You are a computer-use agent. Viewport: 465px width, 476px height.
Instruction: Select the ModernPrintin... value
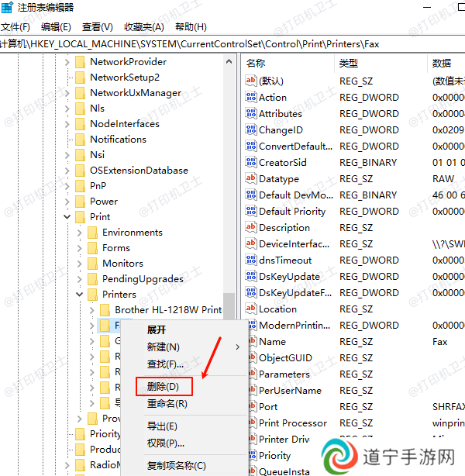(x=294, y=325)
